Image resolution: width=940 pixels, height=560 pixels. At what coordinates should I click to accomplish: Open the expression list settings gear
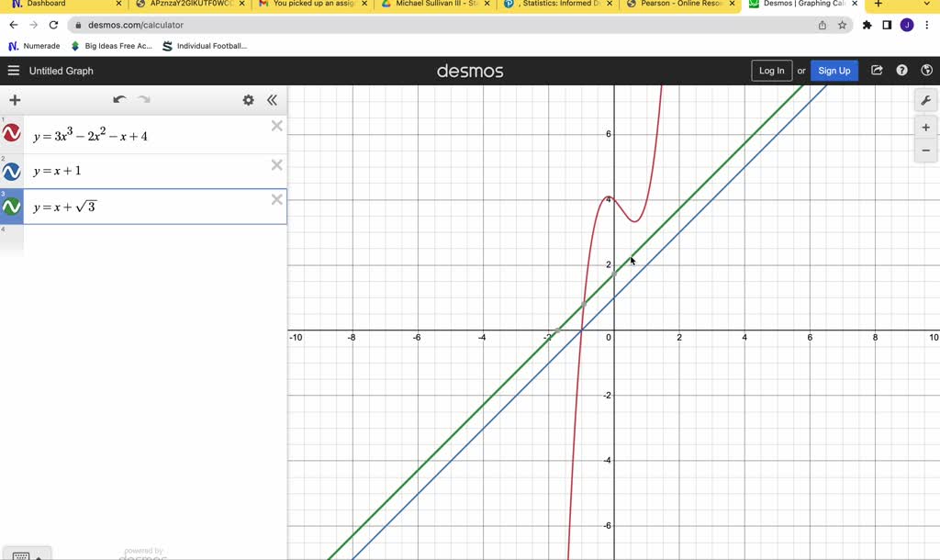tap(248, 100)
